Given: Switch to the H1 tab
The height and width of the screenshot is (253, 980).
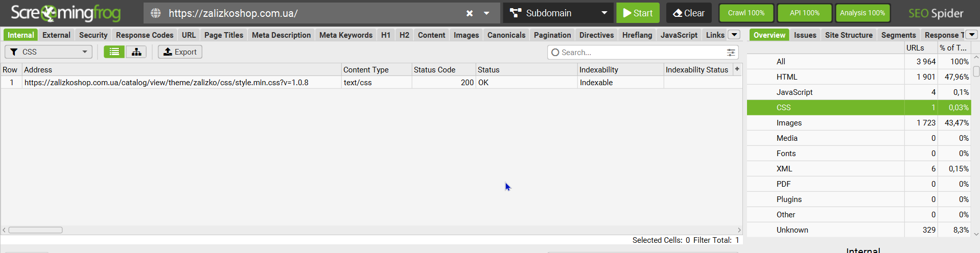Looking at the screenshot, I should (386, 35).
